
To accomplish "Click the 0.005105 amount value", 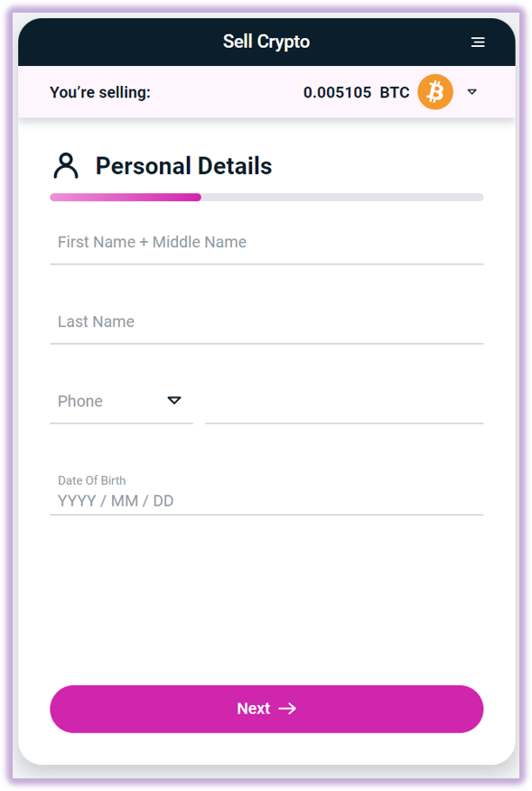I will click(x=337, y=92).
